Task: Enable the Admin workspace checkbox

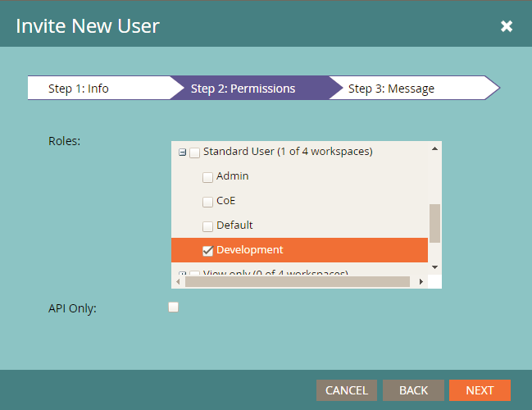Action: click(x=208, y=177)
